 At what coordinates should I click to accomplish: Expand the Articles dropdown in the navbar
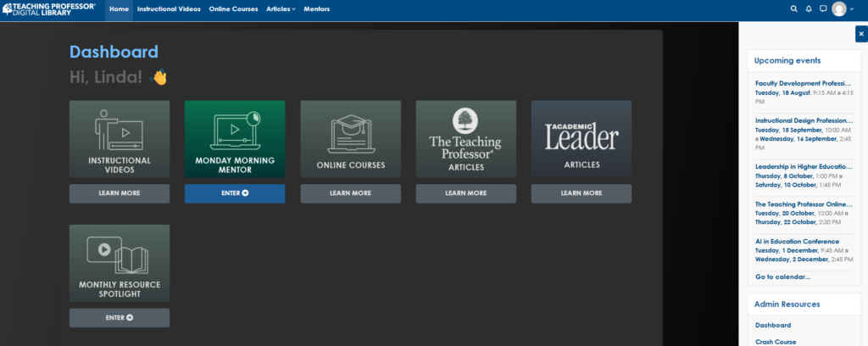[281, 9]
